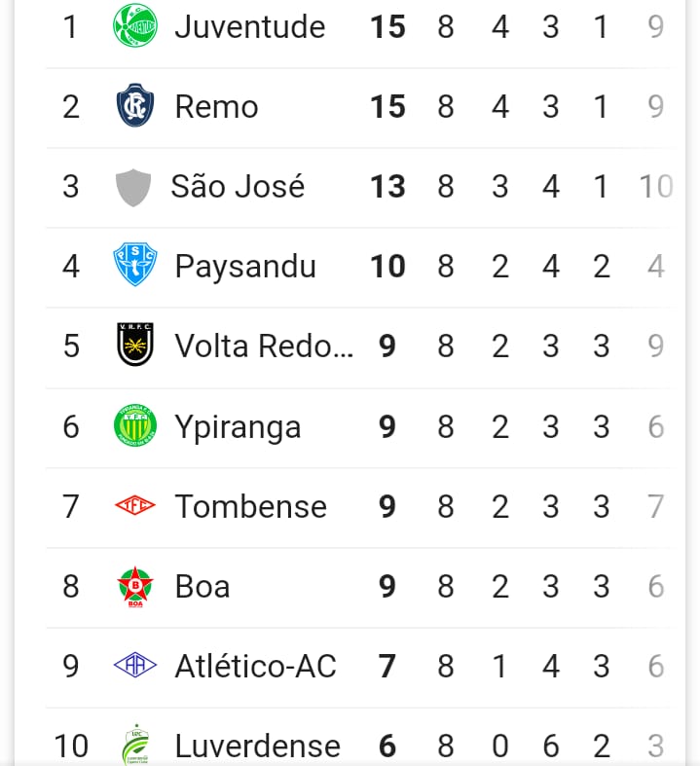Image resolution: width=700 pixels, height=766 pixels.
Task: Select the Tombense team name
Action: tap(250, 506)
